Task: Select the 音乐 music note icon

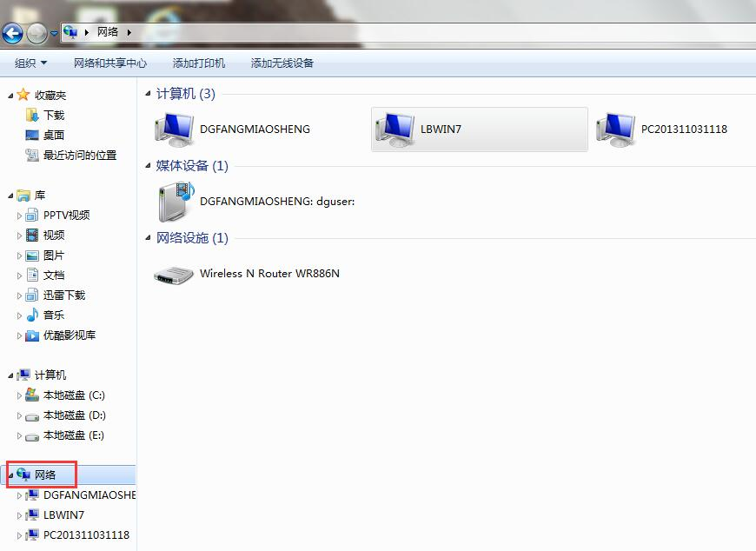Action: click(32, 315)
